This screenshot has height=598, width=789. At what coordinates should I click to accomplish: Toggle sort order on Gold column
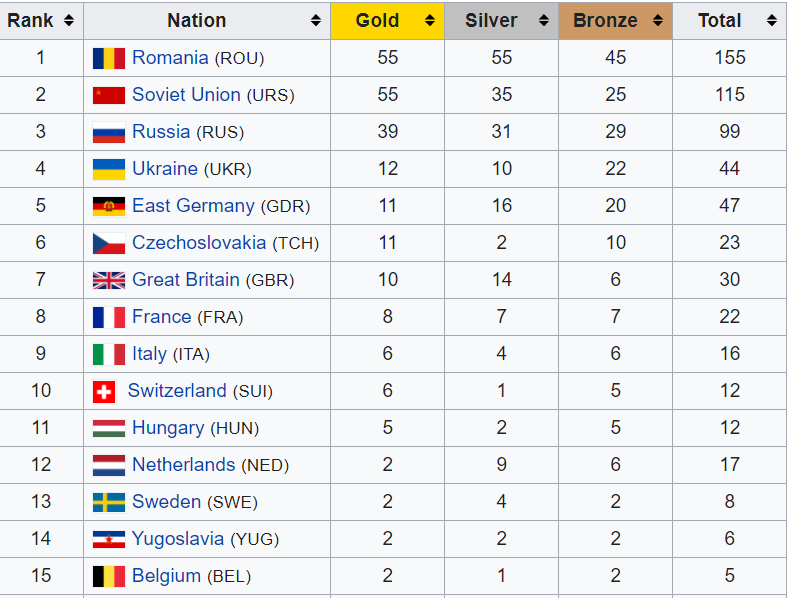click(x=430, y=21)
